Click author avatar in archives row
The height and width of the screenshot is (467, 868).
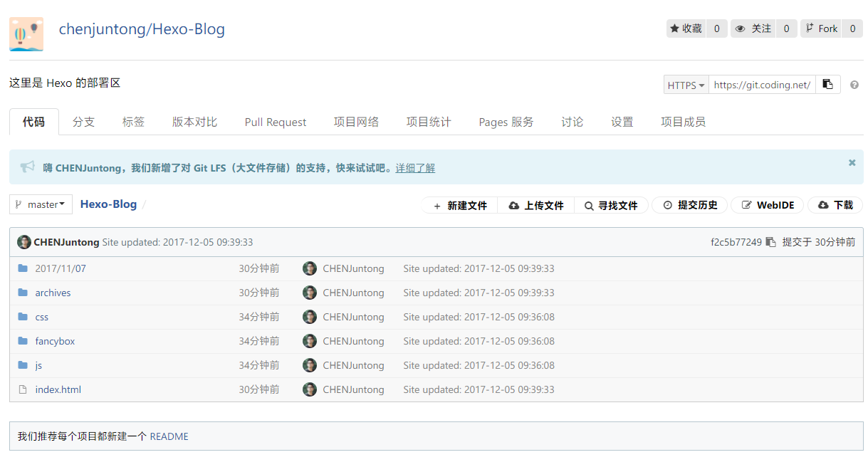point(310,293)
